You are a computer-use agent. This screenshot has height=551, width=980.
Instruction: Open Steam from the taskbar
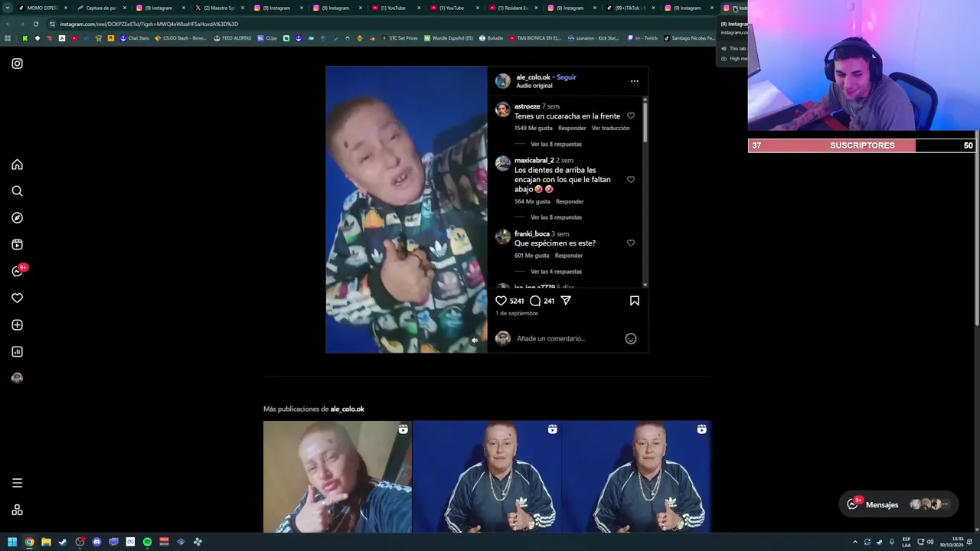coord(63,542)
